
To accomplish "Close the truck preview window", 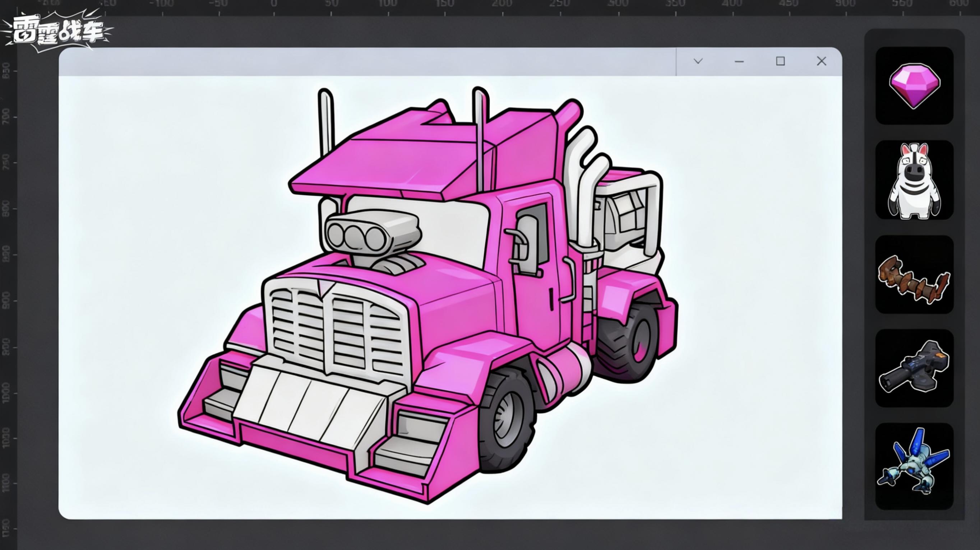I will pos(821,61).
